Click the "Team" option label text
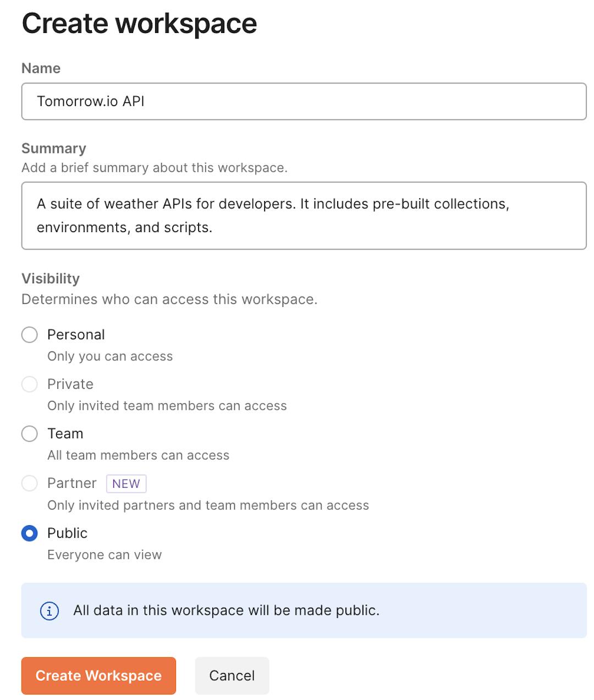Viewport: 594px width, 700px height. tap(65, 434)
